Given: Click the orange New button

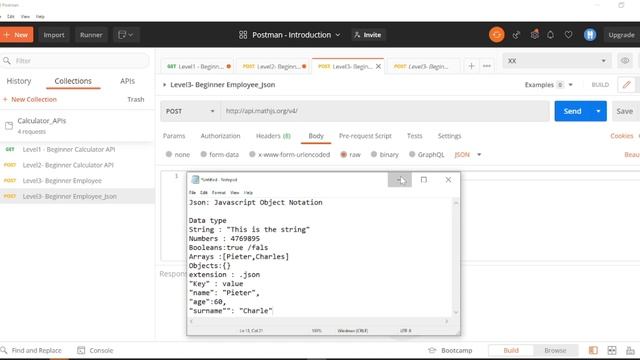Looking at the screenshot, I should (x=16, y=35).
